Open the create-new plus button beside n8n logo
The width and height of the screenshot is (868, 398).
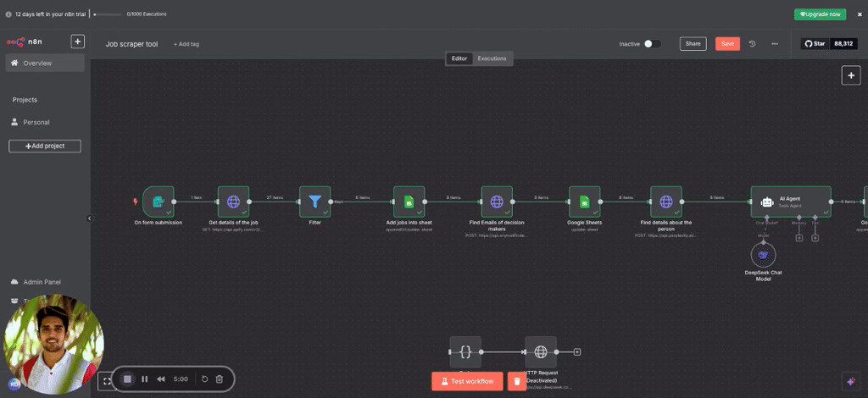coord(77,41)
